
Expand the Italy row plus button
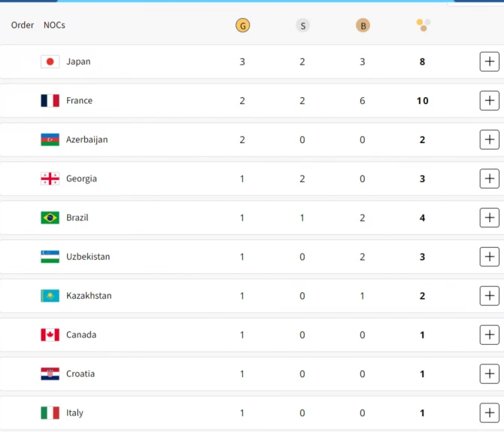click(x=489, y=412)
